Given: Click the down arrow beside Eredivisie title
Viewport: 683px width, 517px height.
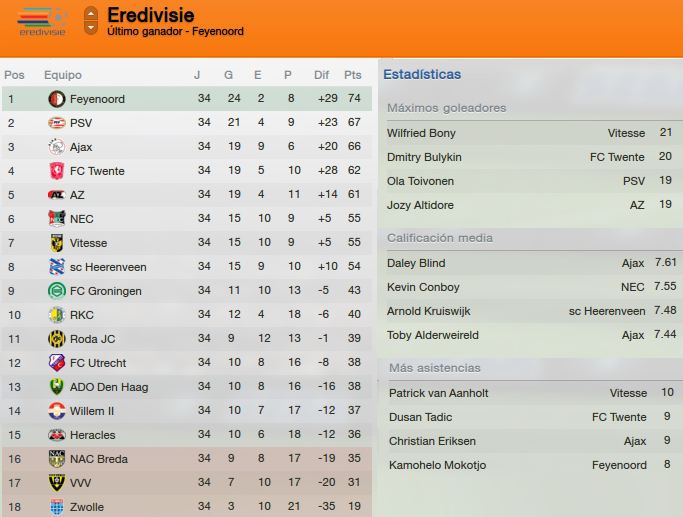Looking at the screenshot, I should point(91,27).
